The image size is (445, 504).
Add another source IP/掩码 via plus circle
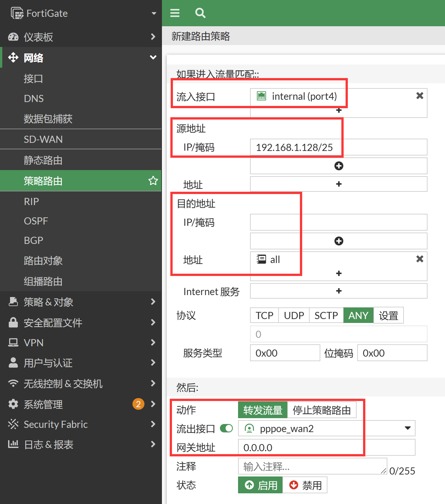tap(339, 166)
